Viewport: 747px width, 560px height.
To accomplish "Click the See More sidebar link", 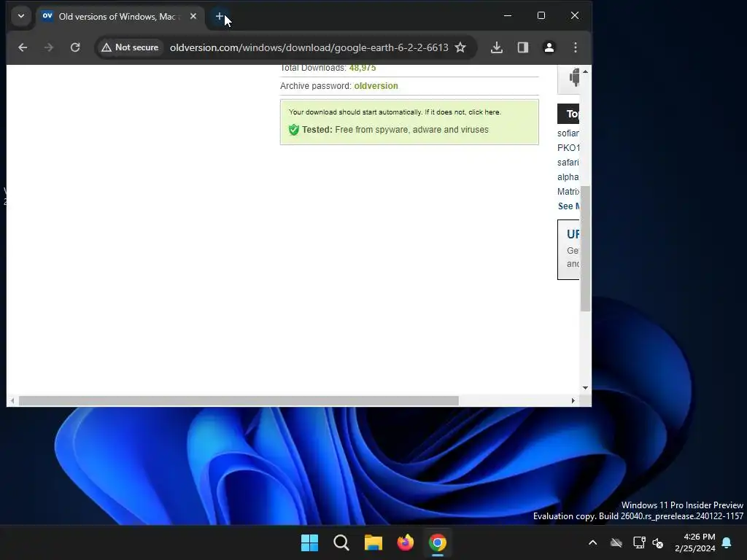I will pyautogui.click(x=568, y=206).
